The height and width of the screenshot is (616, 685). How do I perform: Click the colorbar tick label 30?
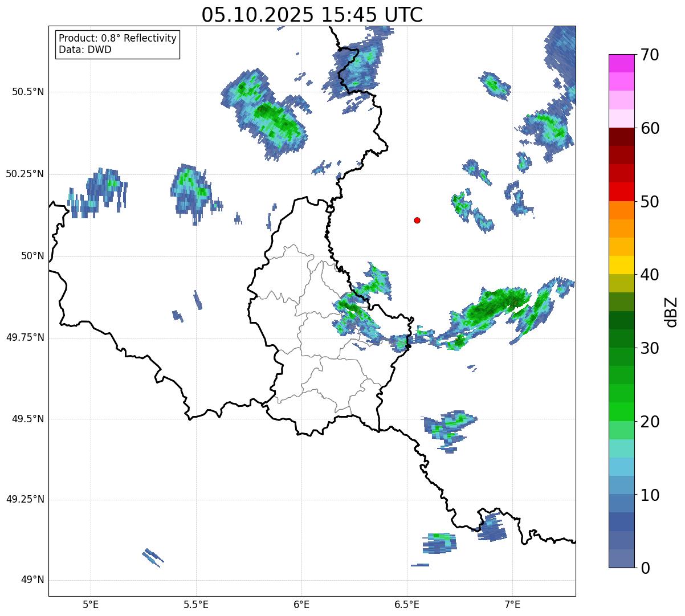650,348
